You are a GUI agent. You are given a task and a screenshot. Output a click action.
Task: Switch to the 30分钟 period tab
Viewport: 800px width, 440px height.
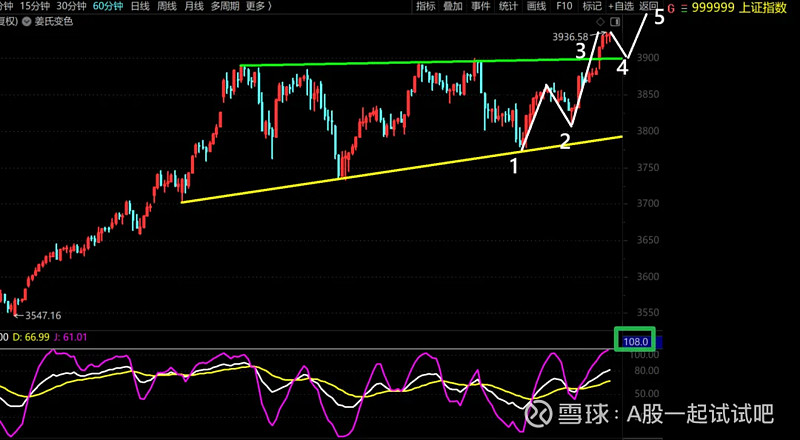[71, 6]
